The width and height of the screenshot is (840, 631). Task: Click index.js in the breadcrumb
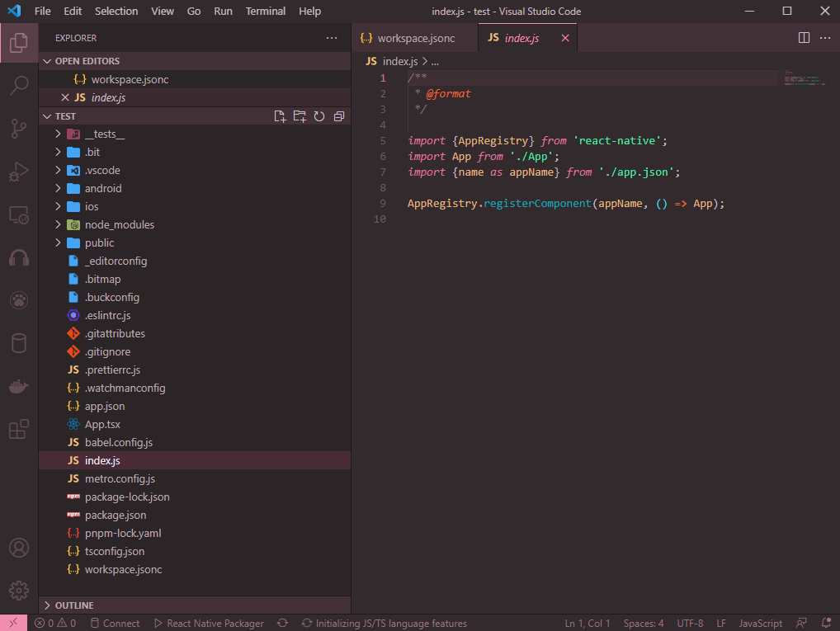click(399, 62)
